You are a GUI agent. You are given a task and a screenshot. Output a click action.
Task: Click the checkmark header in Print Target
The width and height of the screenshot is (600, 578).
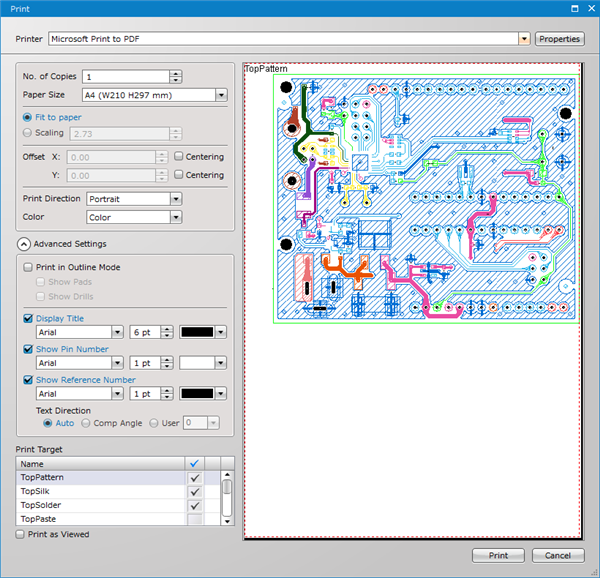195,464
